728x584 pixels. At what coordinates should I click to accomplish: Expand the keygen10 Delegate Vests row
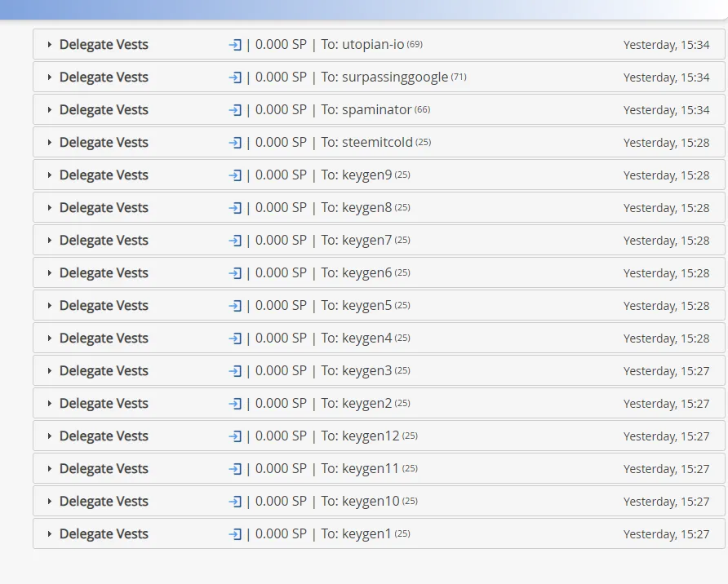49,502
